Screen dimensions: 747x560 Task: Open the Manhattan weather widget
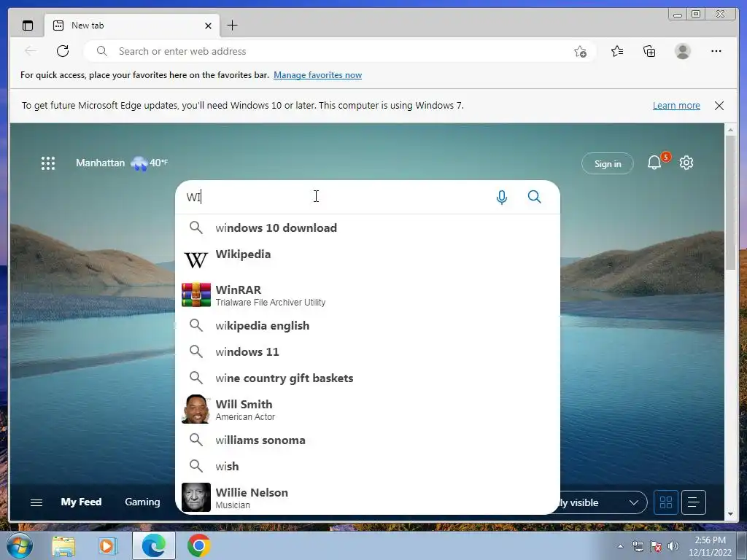tap(122, 163)
